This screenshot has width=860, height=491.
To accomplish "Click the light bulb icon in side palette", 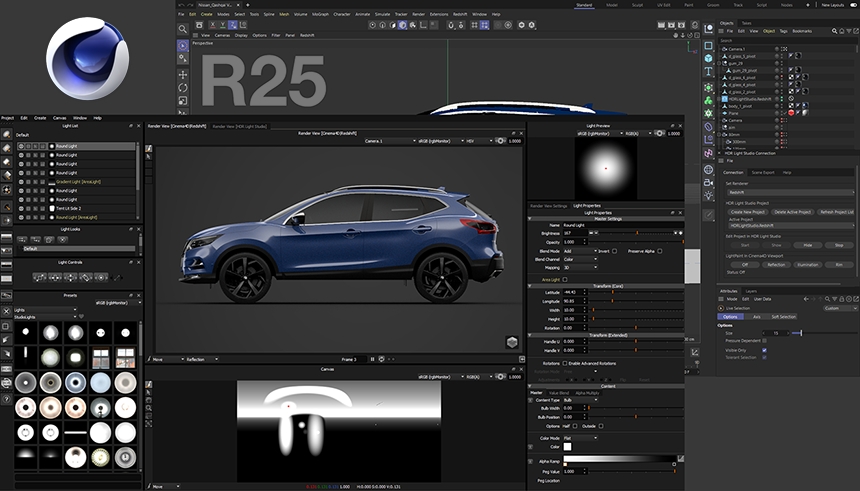I will 709,195.
